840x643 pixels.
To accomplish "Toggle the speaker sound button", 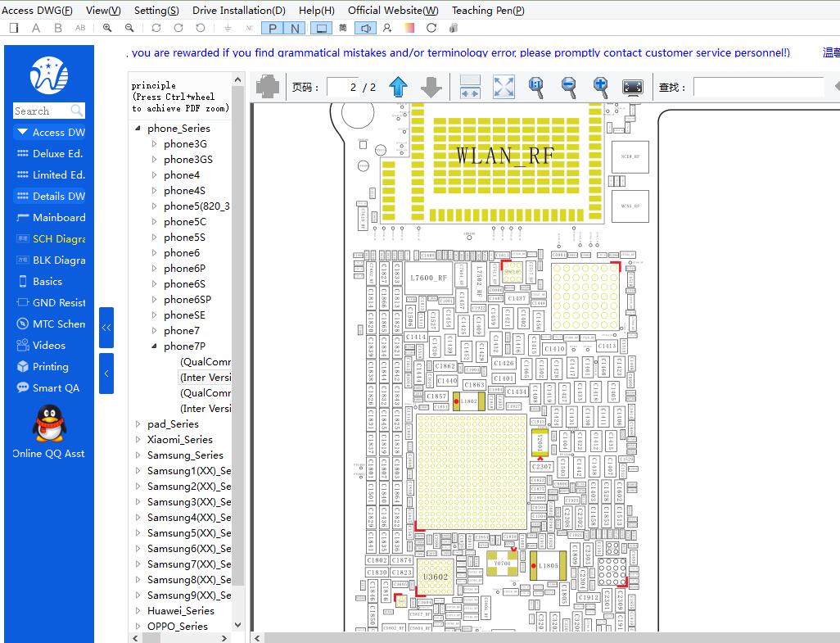I will [365, 28].
